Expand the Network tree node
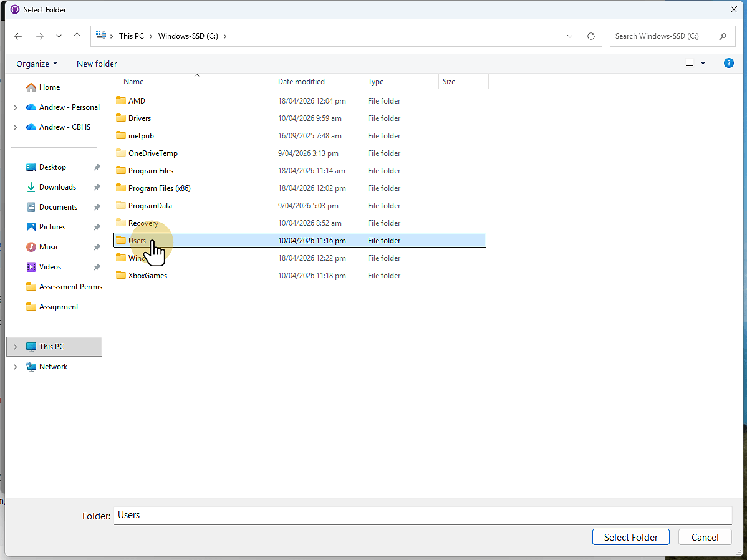The height and width of the screenshot is (560, 747). (16, 367)
